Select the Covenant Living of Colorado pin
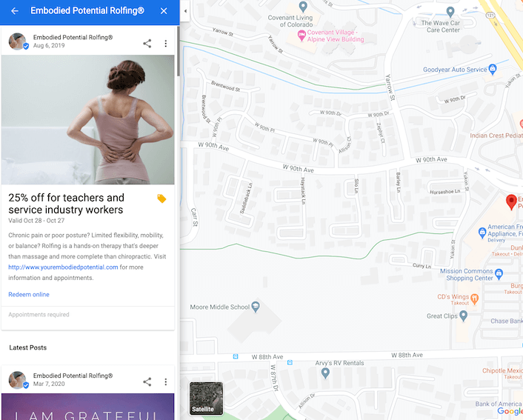This screenshot has width=523, height=420. (x=303, y=6)
